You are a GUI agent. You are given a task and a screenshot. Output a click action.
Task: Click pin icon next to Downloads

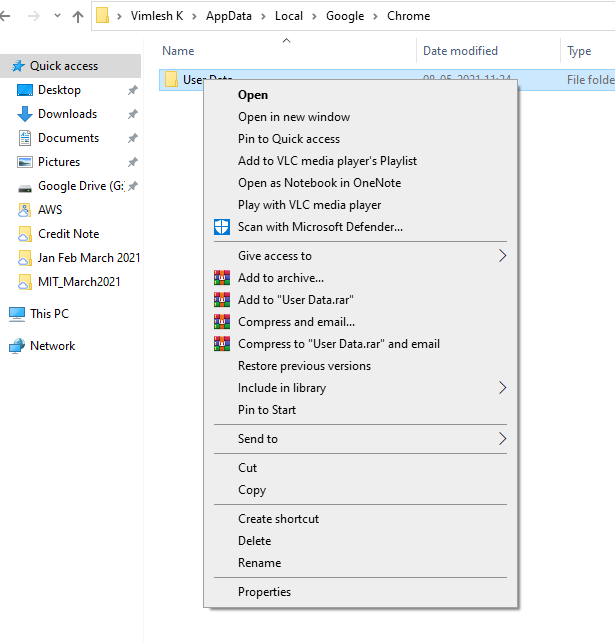coord(132,114)
